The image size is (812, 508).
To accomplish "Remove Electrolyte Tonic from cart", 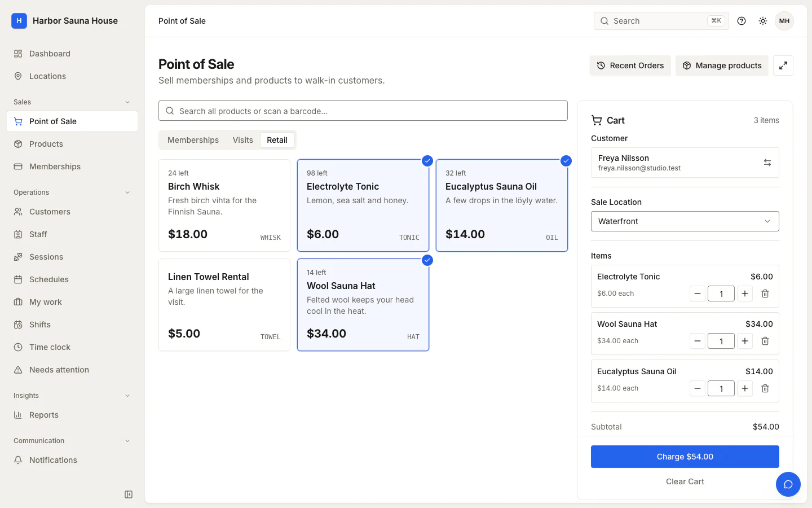I will coord(765,294).
